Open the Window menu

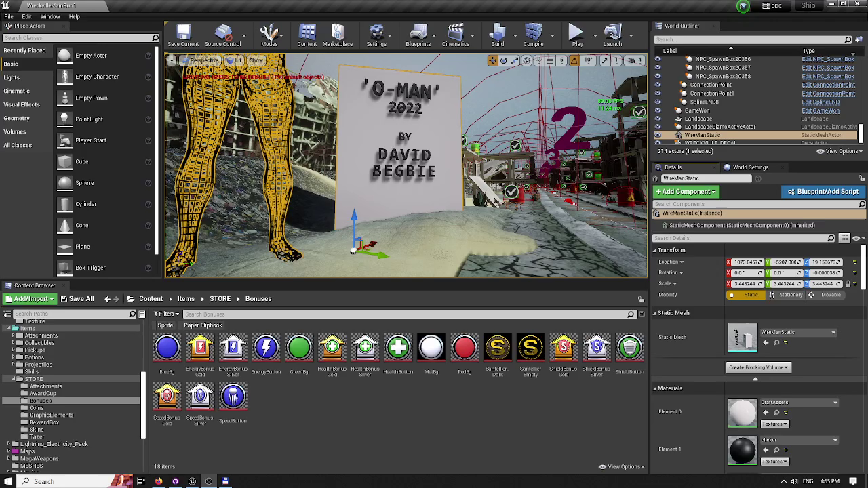(x=50, y=16)
